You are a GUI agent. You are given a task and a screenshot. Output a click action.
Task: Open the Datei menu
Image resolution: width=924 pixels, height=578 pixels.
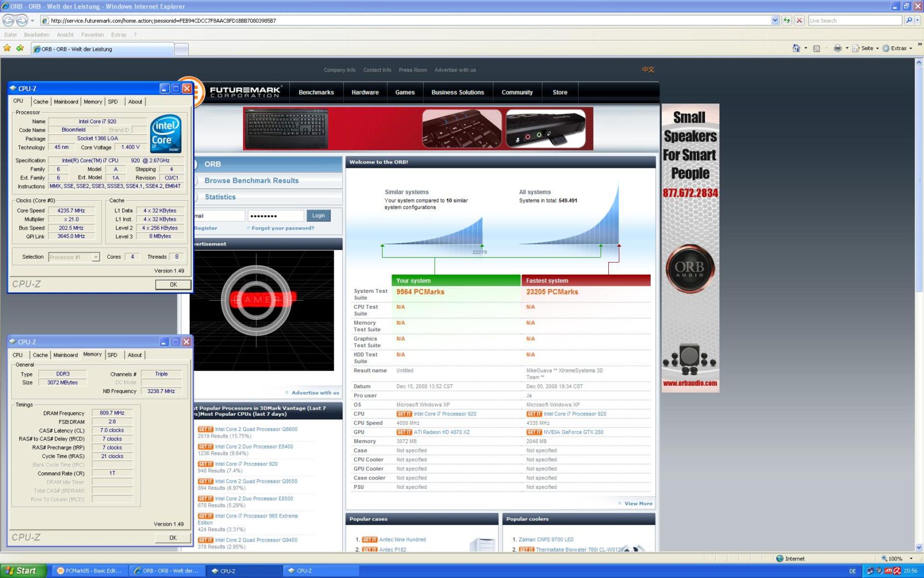click(x=10, y=35)
